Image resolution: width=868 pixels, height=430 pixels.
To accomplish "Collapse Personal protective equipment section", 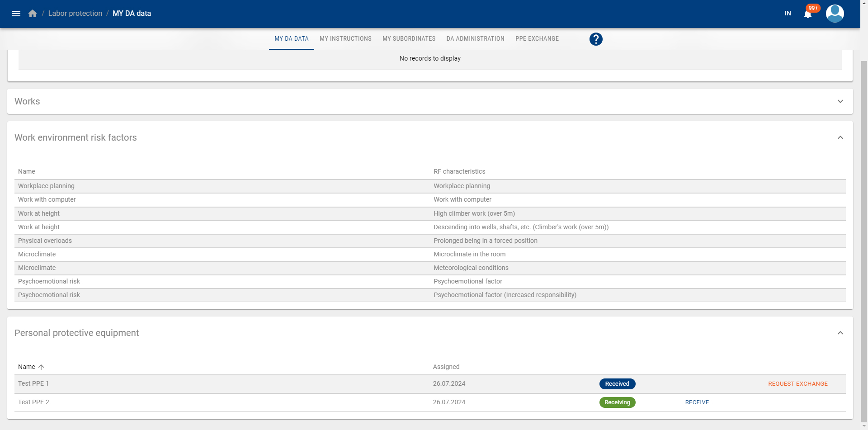I will coord(840,333).
